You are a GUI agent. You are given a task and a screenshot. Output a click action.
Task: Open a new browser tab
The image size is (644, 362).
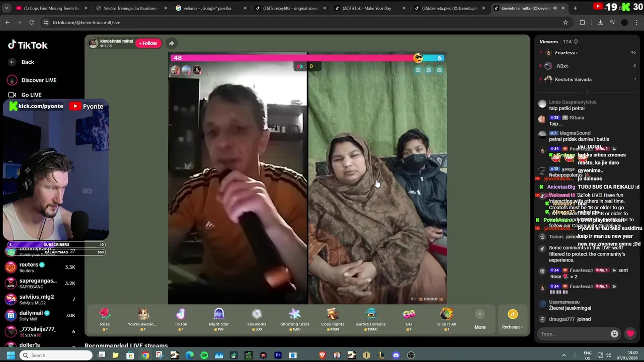575,8
